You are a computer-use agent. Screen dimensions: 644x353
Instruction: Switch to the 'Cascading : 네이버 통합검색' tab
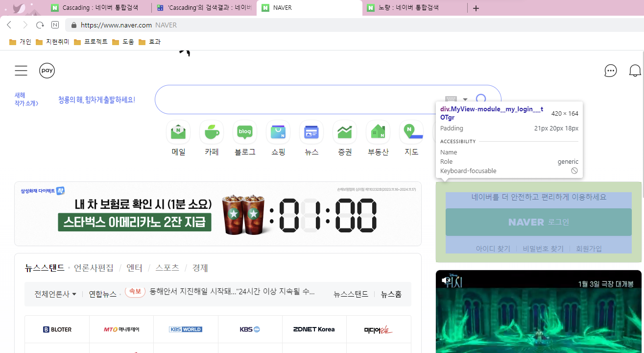coord(99,8)
